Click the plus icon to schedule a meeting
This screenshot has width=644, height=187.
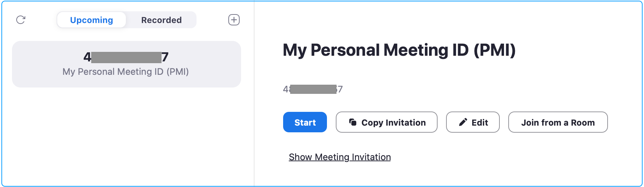tap(234, 20)
